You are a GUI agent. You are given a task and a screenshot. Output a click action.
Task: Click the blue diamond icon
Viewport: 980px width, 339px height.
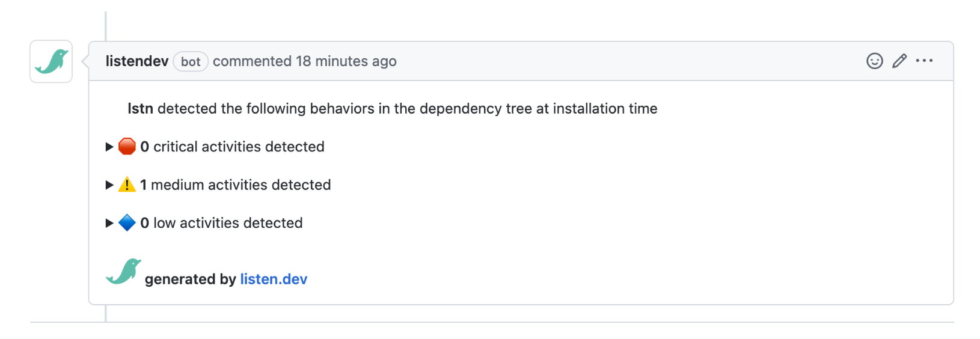point(127,223)
